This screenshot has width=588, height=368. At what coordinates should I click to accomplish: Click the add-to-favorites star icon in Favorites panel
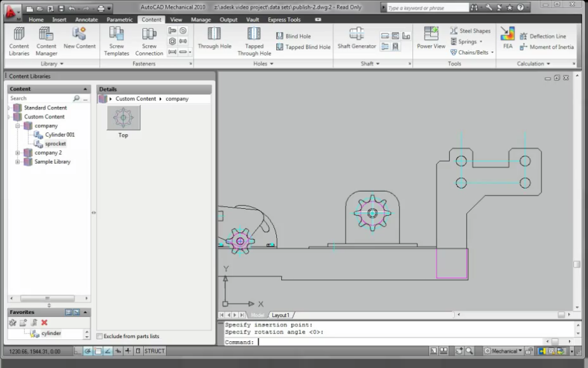(x=13, y=322)
